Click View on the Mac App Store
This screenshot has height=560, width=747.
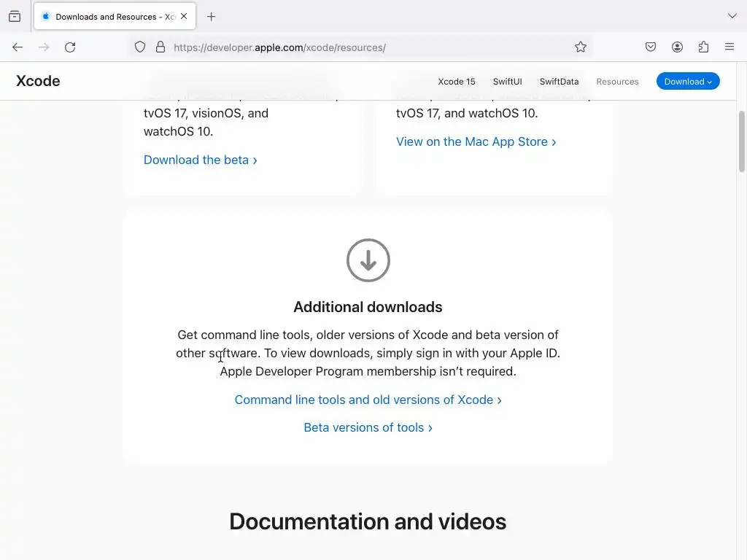[476, 142]
